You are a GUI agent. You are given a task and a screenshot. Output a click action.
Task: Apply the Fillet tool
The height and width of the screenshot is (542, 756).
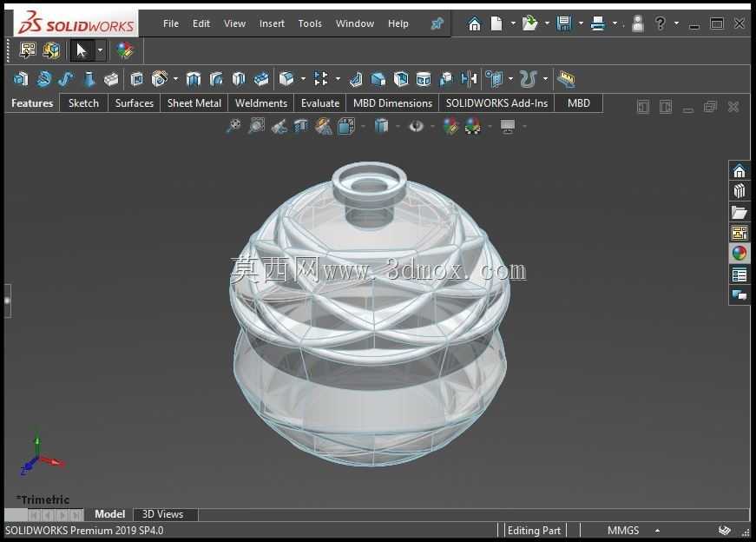click(x=286, y=79)
